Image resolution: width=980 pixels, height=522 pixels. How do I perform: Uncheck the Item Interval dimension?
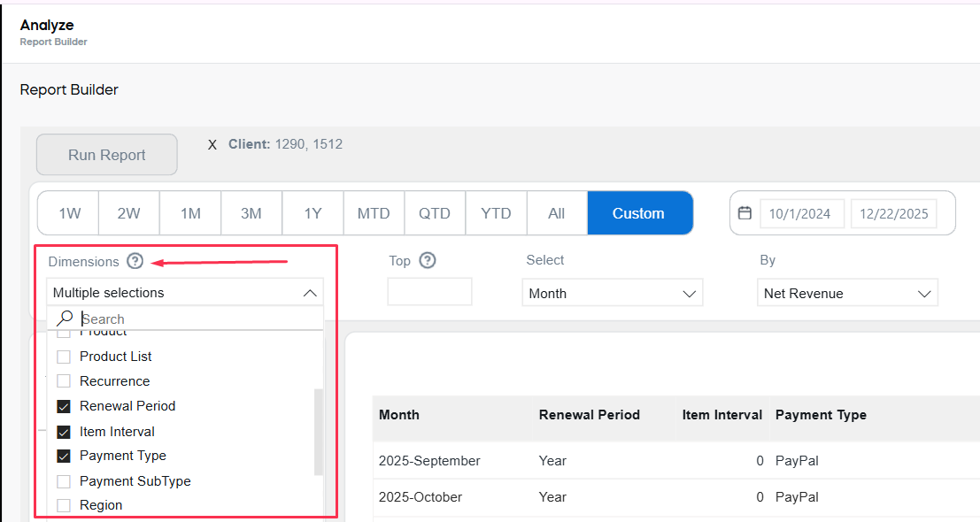pos(63,431)
